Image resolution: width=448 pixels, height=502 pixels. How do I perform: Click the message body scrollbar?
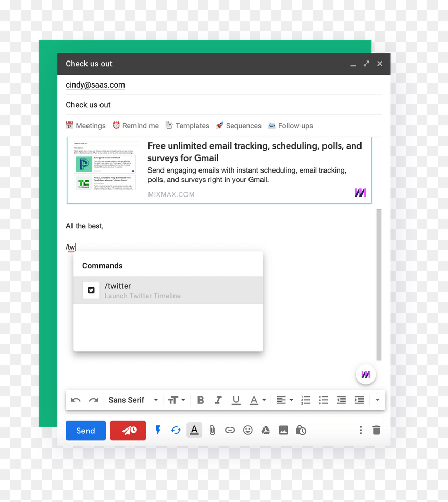click(379, 285)
